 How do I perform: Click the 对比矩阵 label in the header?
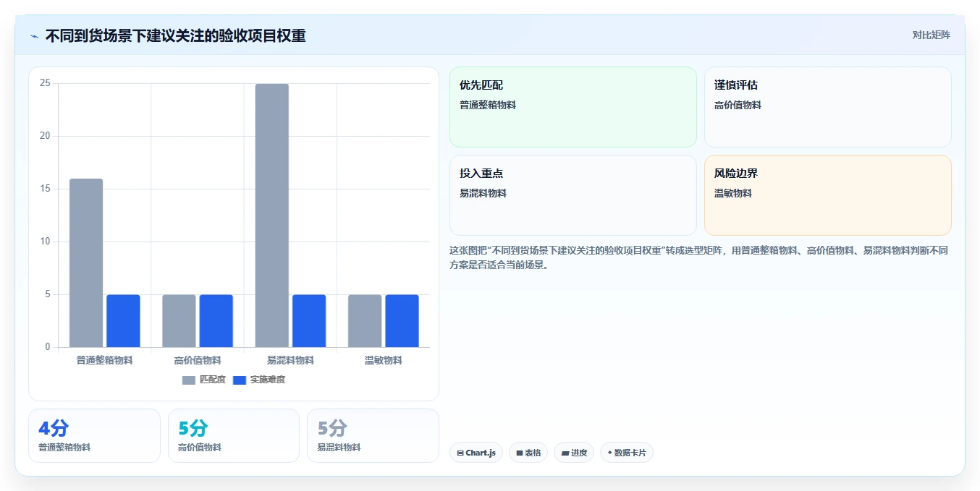(931, 35)
